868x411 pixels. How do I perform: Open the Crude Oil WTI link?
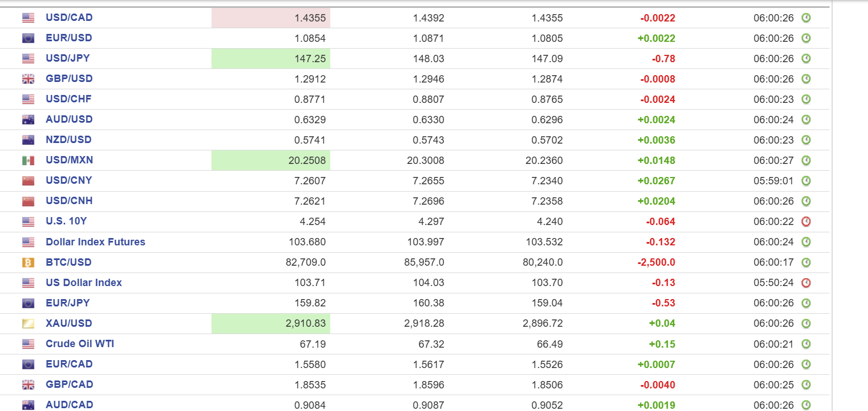[x=80, y=344]
